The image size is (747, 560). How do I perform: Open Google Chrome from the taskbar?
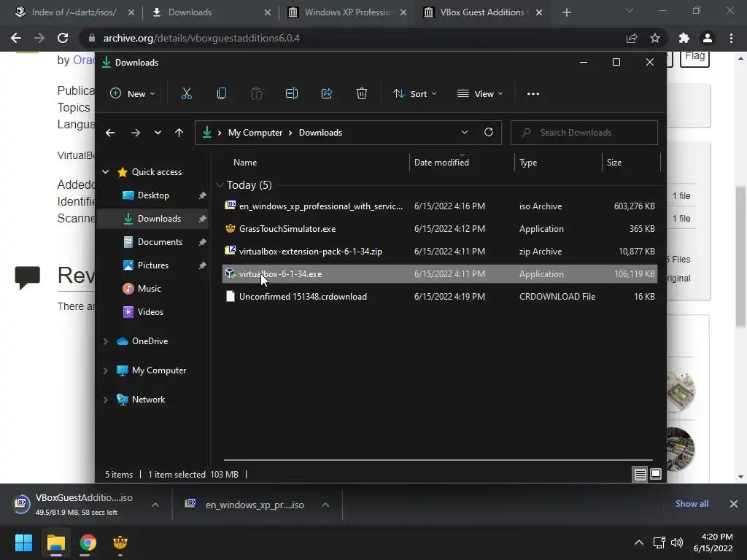click(x=88, y=542)
